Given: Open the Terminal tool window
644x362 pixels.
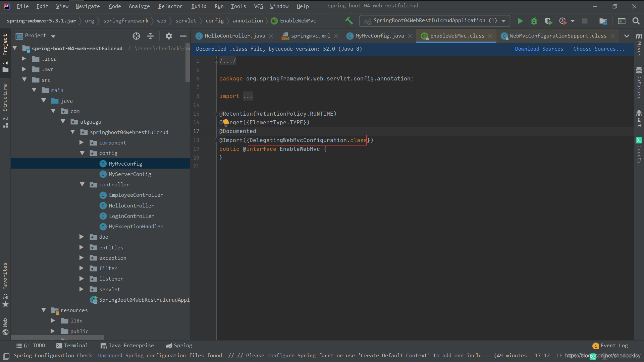Looking at the screenshot, I should [72, 346].
